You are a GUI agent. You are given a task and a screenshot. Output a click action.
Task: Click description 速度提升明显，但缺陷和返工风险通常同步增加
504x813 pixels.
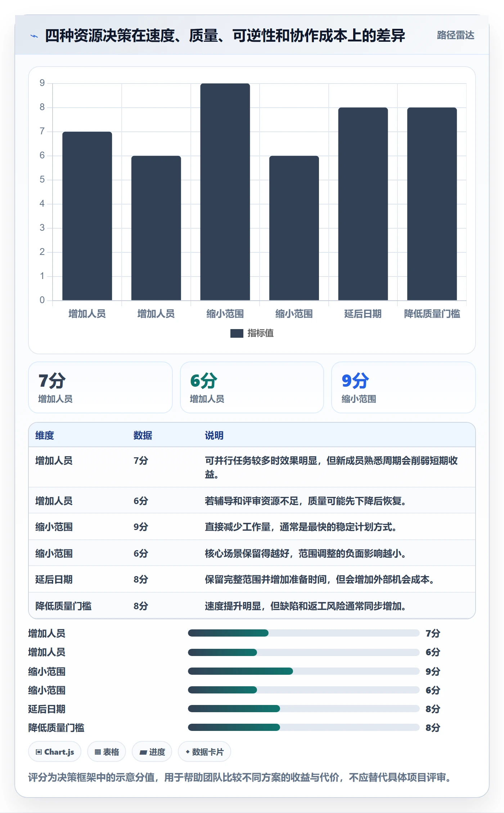pyautogui.click(x=306, y=606)
